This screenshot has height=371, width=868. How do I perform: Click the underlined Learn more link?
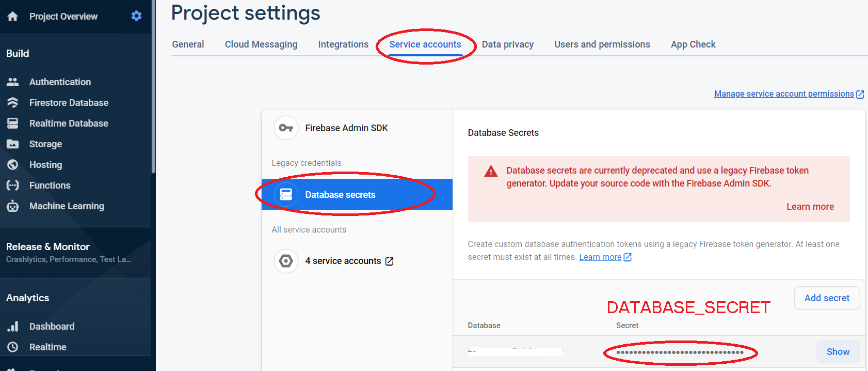pyautogui.click(x=600, y=257)
